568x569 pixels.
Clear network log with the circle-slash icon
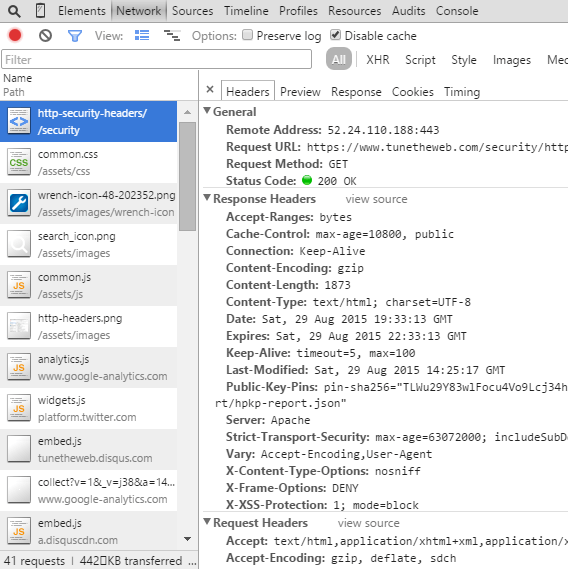click(x=45, y=36)
